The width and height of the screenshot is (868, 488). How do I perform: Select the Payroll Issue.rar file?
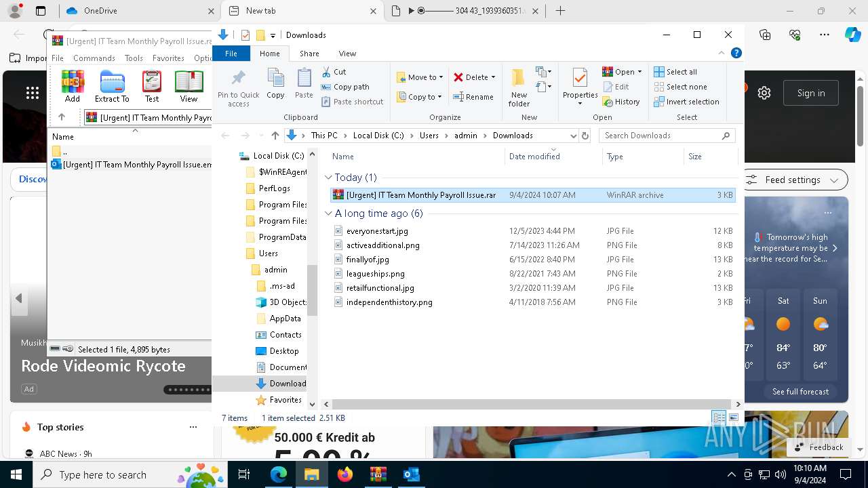[x=532, y=195]
